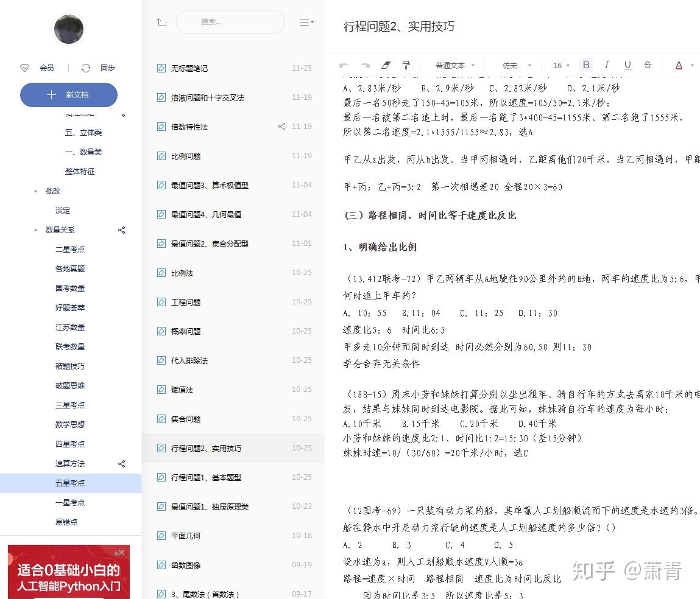
Task: Open the 无标题笔记 note
Action: pyautogui.click(x=233, y=68)
